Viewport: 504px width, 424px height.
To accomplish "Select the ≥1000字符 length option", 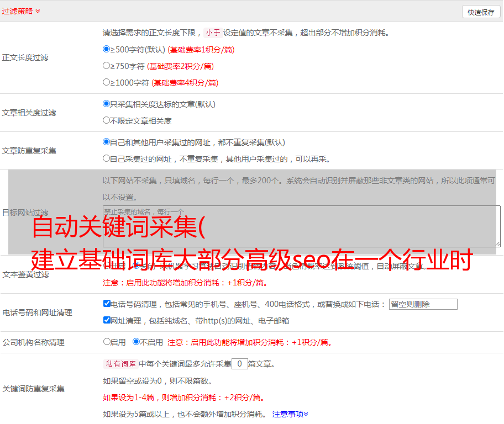I will (107, 82).
